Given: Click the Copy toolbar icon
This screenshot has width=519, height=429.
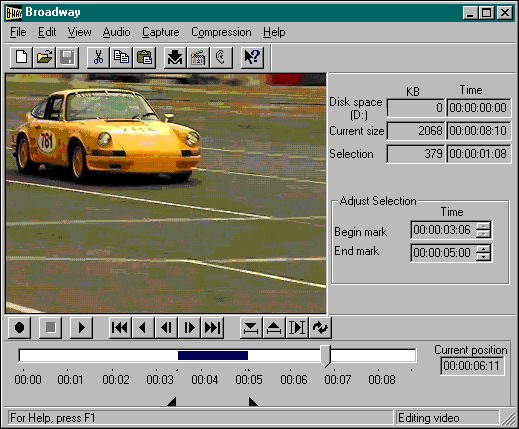Looking at the screenshot, I should pos(121,58).
